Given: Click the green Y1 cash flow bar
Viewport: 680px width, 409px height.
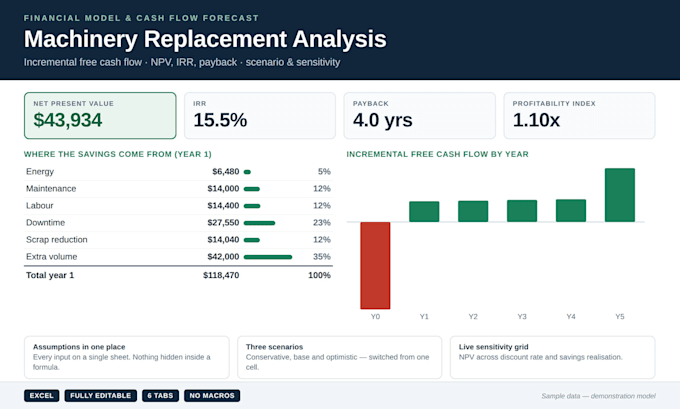Looking at the screenshot, I should 424,212.
